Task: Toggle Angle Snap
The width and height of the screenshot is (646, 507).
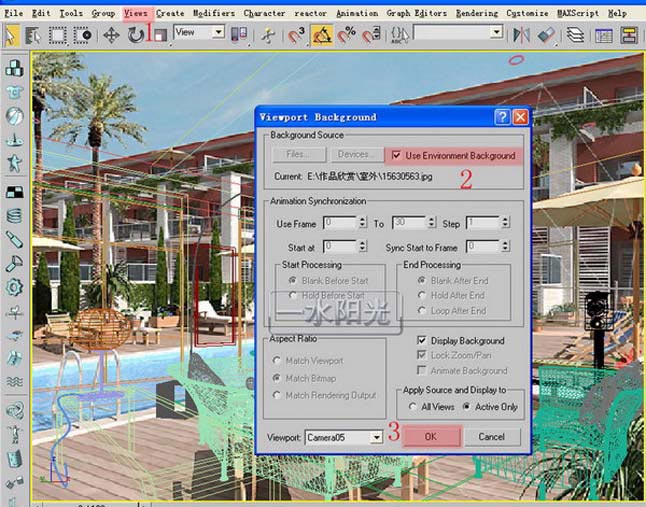Action: (322, 35)
